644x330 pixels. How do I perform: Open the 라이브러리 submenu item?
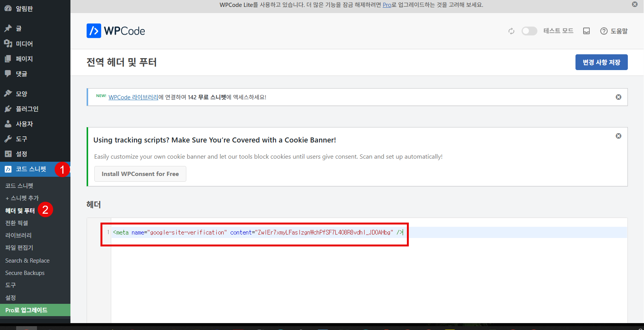pyautogui.click(x=18, y=235)
